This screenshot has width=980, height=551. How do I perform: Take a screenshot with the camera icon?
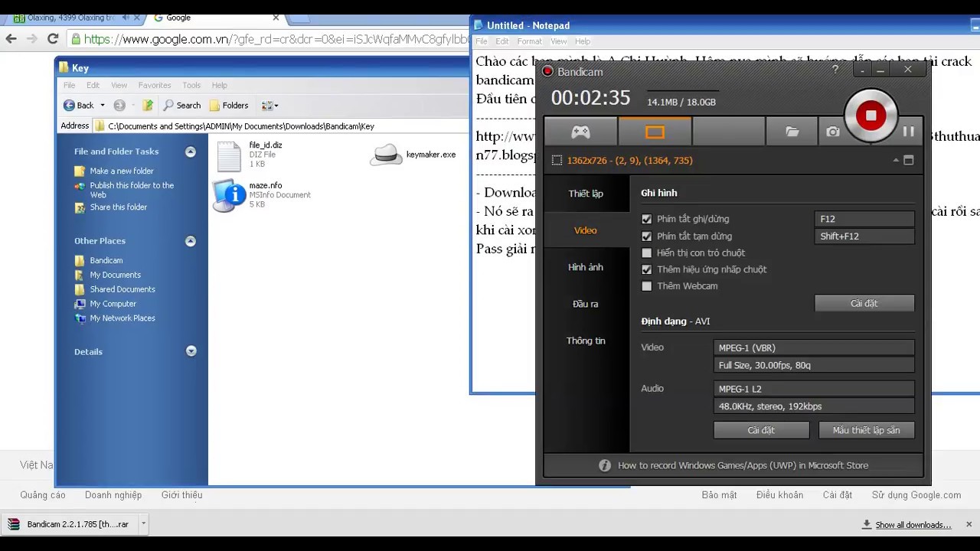tap(833, 132)
